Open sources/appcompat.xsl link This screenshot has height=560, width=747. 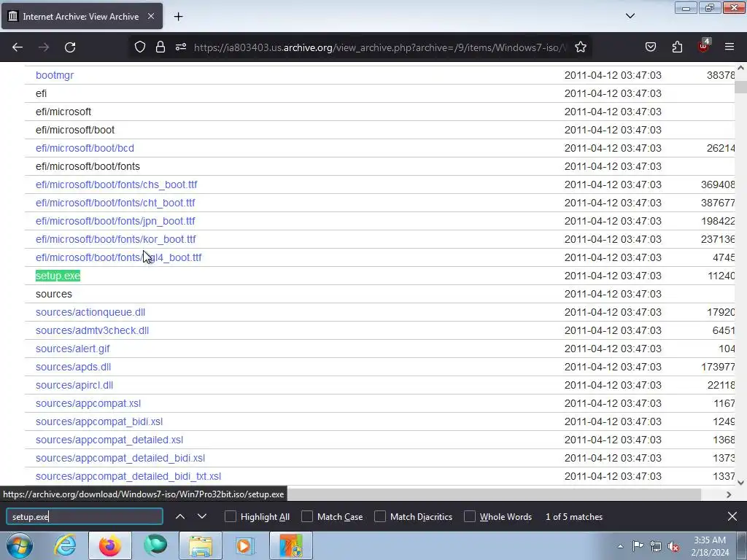pyautogui.click(x=88, y=403)
